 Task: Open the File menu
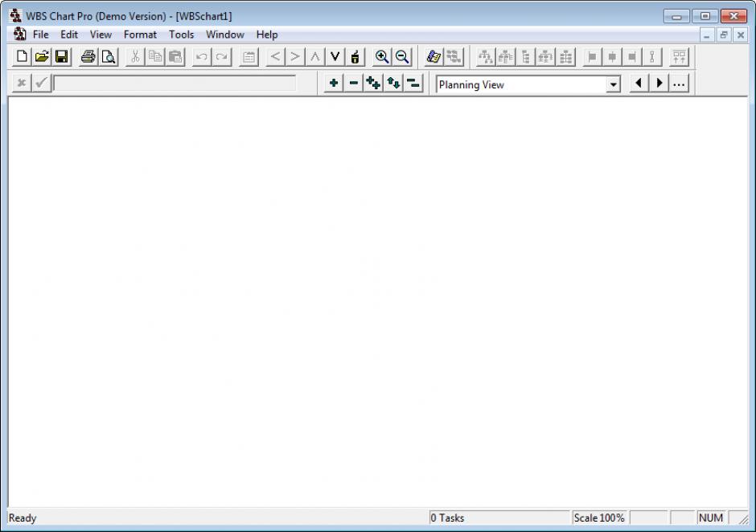[x=40, y=35]
